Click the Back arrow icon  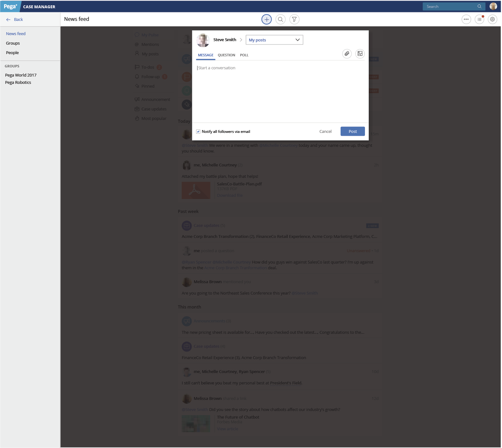[x=8, y=20]
